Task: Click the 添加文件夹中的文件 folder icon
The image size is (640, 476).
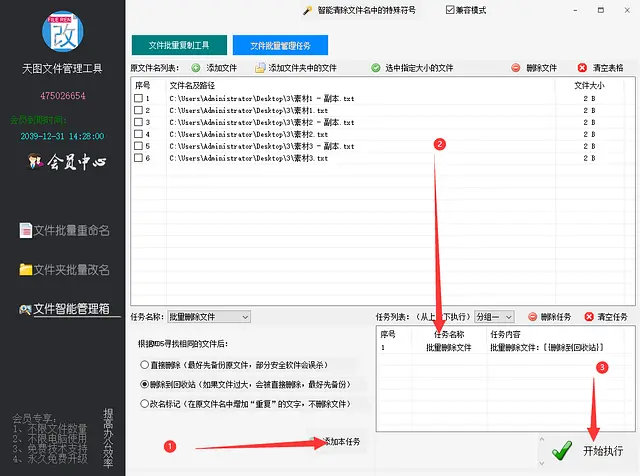Action: (260, 68)
